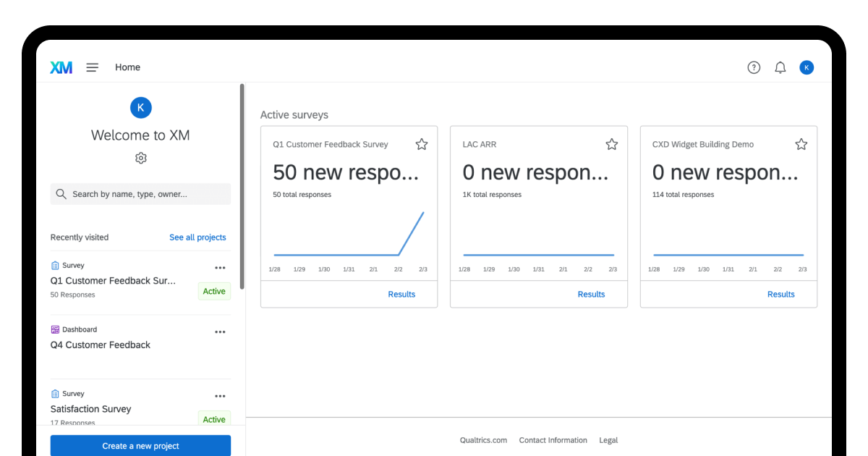Click Q1 Customer Feedback Survey card title
Viewport: 868px width, 456px height.
tap(331, 145)
